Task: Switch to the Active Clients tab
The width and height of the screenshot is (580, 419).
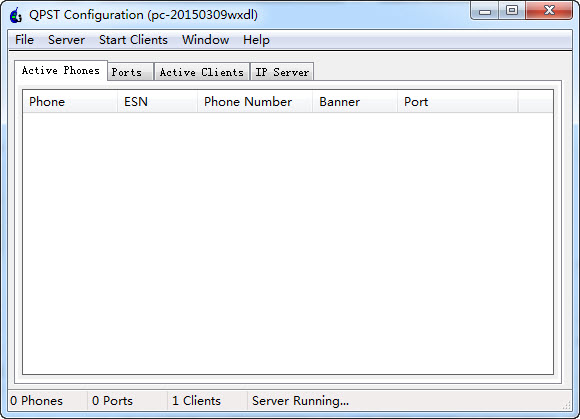Action: pyautogui.click(x=202, y=72)
